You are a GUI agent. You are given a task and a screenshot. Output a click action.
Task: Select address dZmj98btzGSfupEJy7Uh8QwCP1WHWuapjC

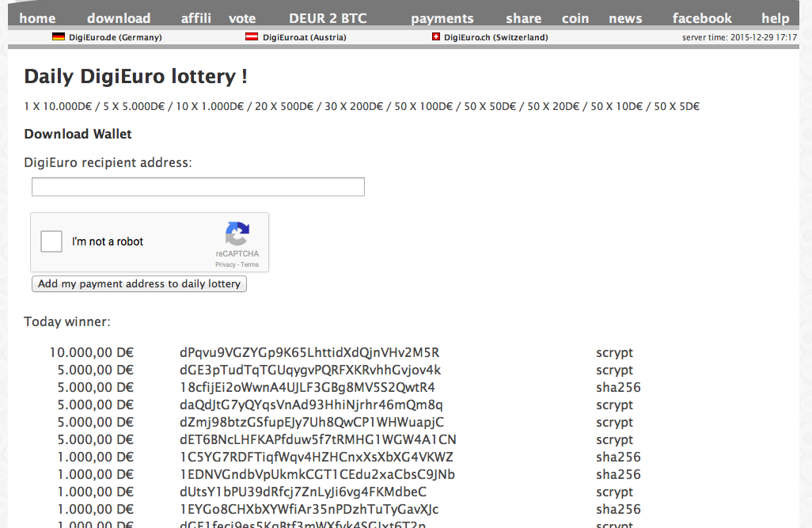pyautogui.click(x=311, y=422)
